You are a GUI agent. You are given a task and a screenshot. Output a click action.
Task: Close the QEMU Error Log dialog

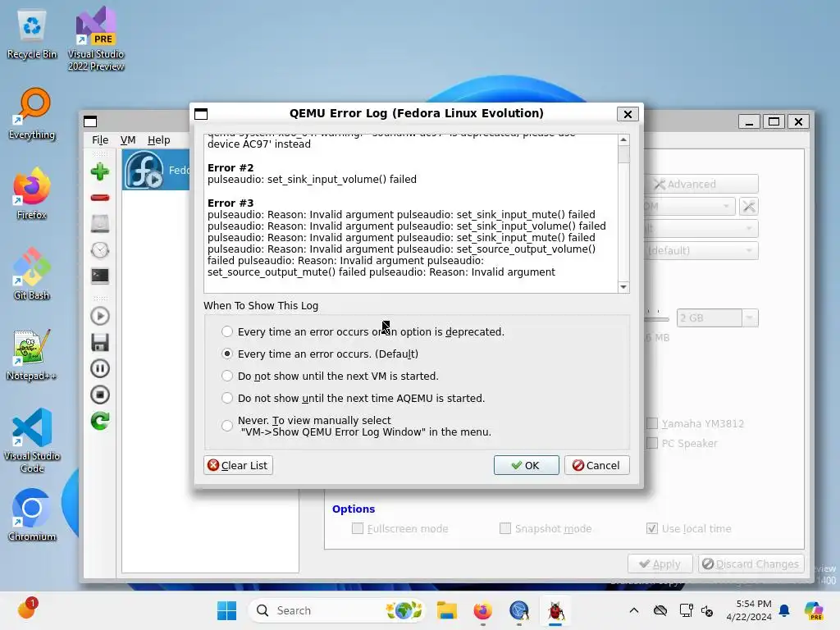point(628,113)
